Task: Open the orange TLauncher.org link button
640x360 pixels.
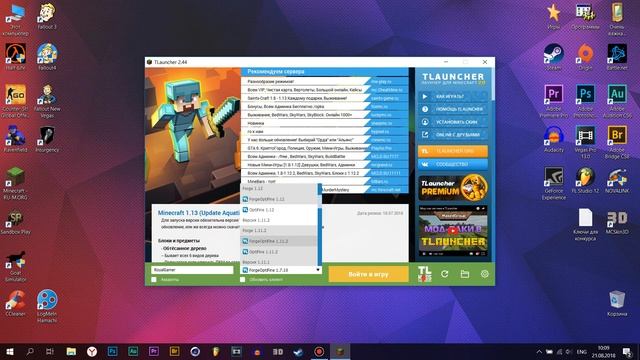Action: pos(453,151)
